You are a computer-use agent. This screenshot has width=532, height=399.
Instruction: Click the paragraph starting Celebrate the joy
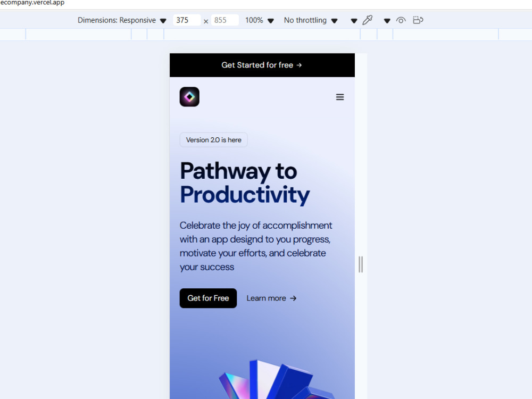(x=256, y=246)
